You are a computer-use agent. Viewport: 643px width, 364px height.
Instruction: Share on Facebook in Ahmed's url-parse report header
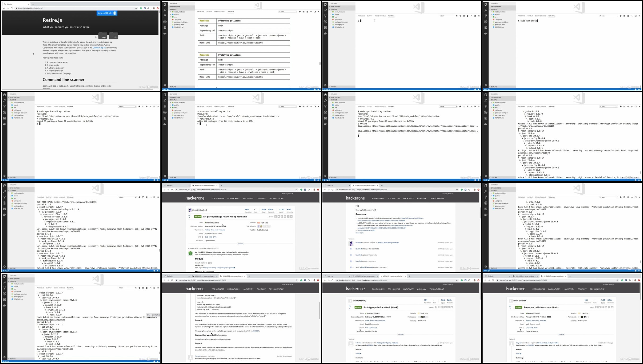tap(276, 217)
